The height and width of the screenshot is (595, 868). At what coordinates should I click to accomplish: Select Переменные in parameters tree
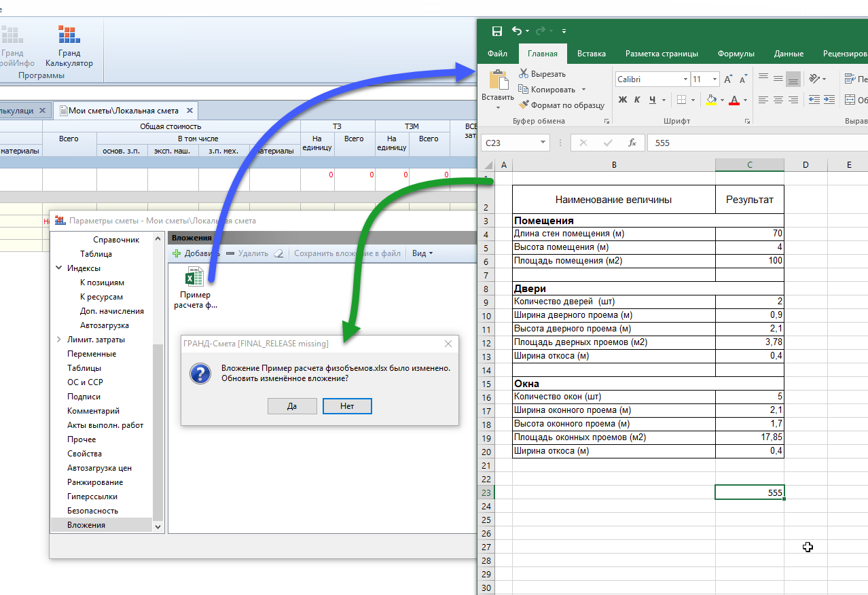pyautogui.click(x=92, y=354)
